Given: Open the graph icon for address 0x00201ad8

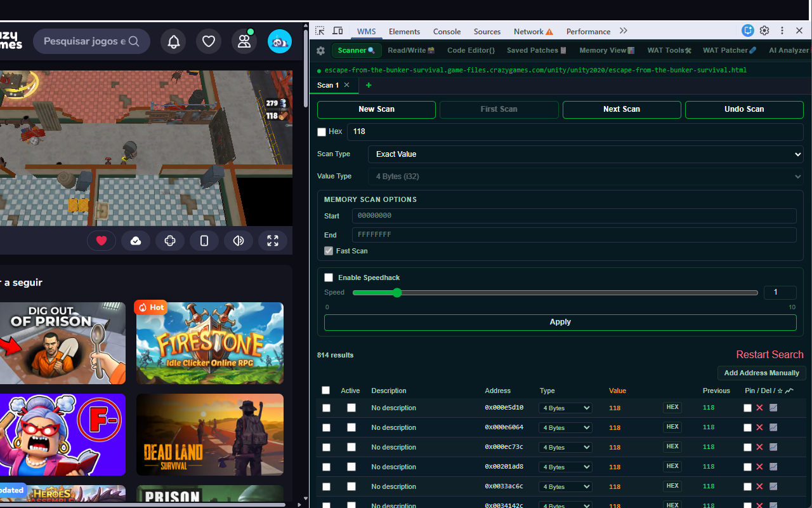Looking at the screenshot, I should pos(773,467).
